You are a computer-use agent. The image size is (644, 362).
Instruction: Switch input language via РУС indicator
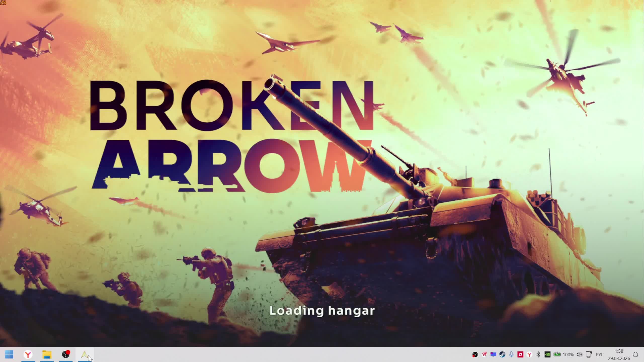click(600, 354)
